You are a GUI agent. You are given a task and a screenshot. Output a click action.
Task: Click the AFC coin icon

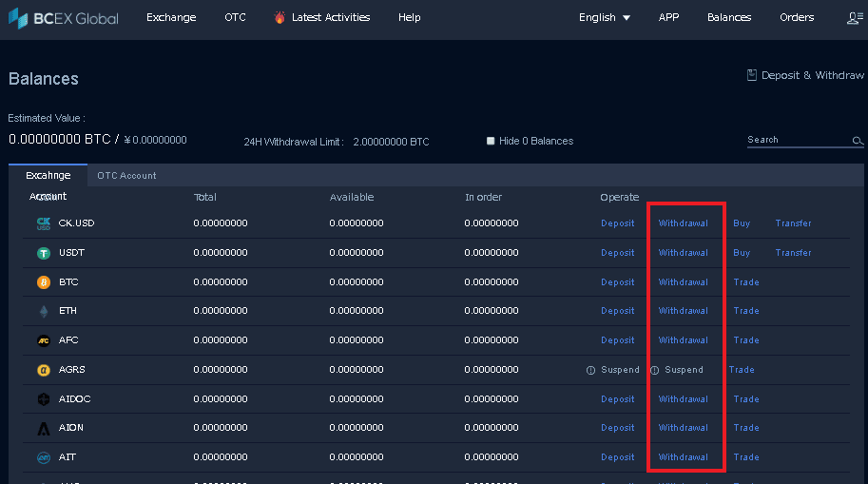point(43,340)
